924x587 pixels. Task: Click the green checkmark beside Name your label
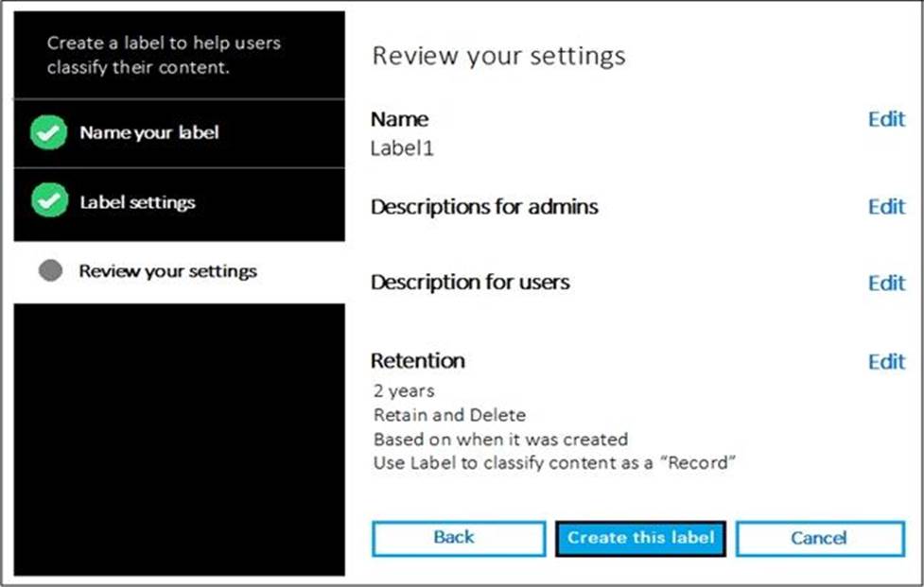(48, 133)
